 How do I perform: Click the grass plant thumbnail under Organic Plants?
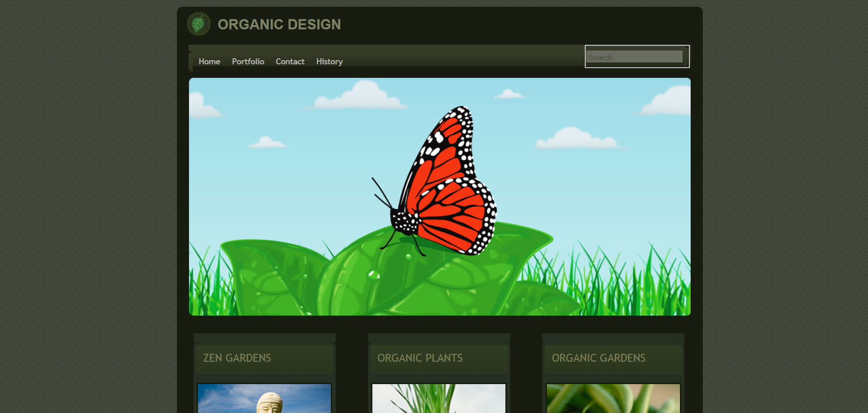[x=439, y=399]
